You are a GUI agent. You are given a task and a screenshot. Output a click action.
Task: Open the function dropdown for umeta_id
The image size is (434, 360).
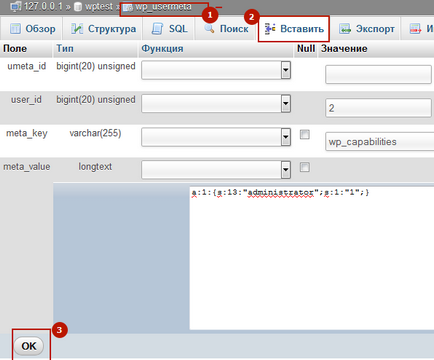click(216, 70)
